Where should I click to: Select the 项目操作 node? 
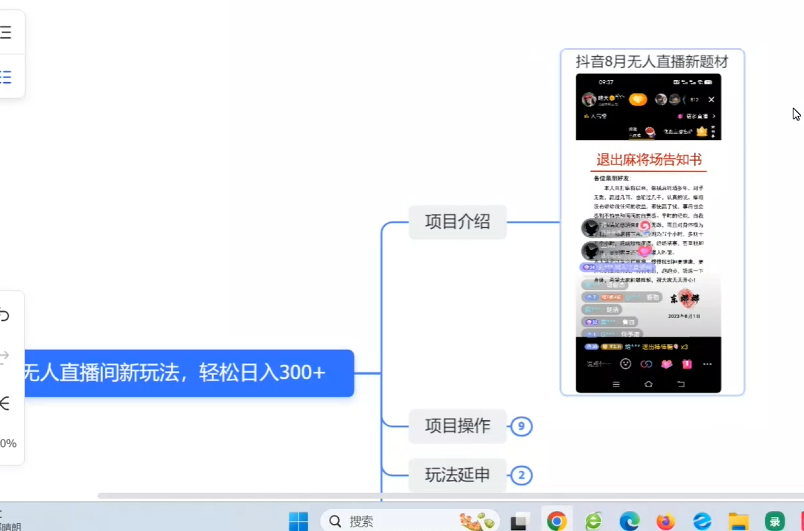(x=457, y=426)
